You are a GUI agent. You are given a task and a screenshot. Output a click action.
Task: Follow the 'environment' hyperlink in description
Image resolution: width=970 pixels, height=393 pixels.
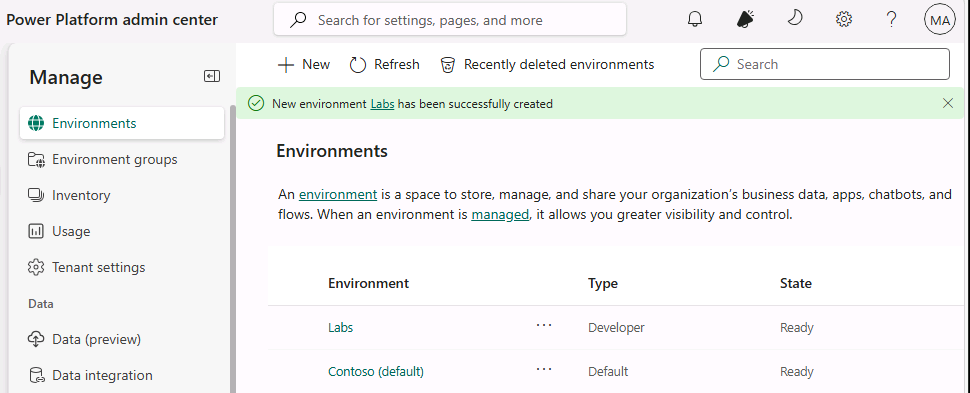pos(338,194)
